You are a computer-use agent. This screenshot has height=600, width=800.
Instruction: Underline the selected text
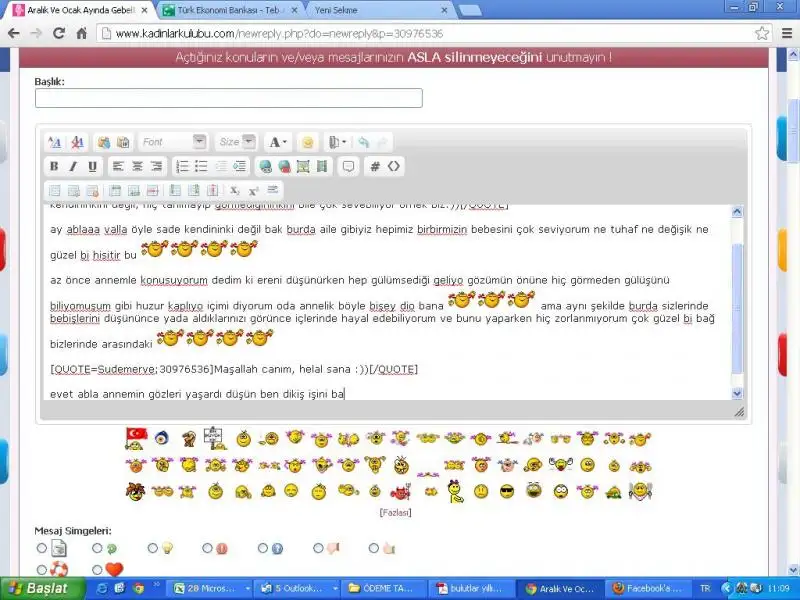[93, 166]
